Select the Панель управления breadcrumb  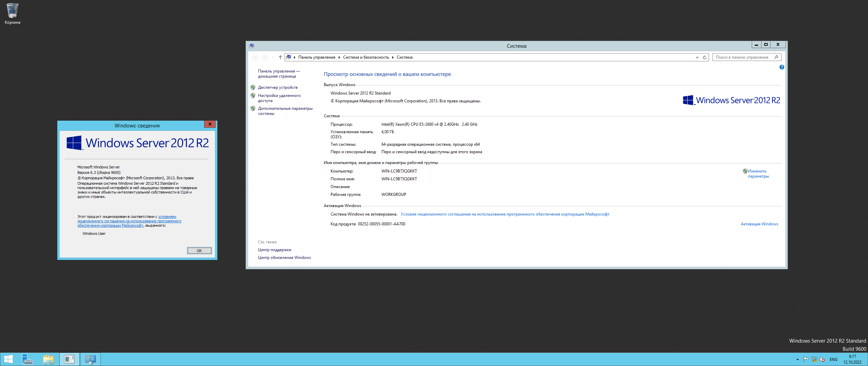point(317,57)
